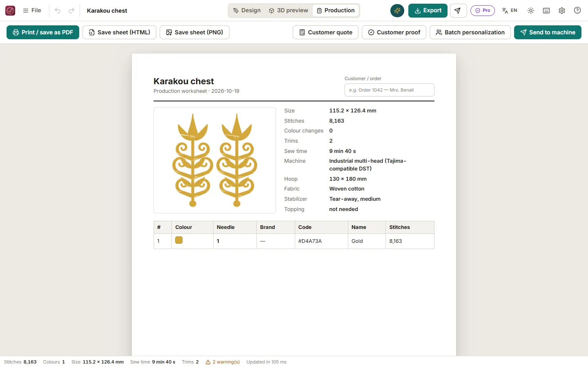Click the Customer / order input field

pos(390,90)
